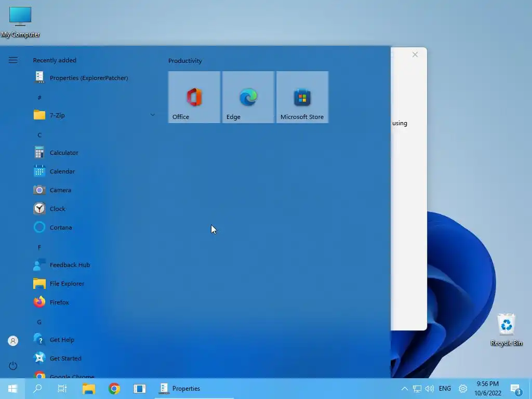Select the G letter header
The image size is (532, 399).
point(39,322)
